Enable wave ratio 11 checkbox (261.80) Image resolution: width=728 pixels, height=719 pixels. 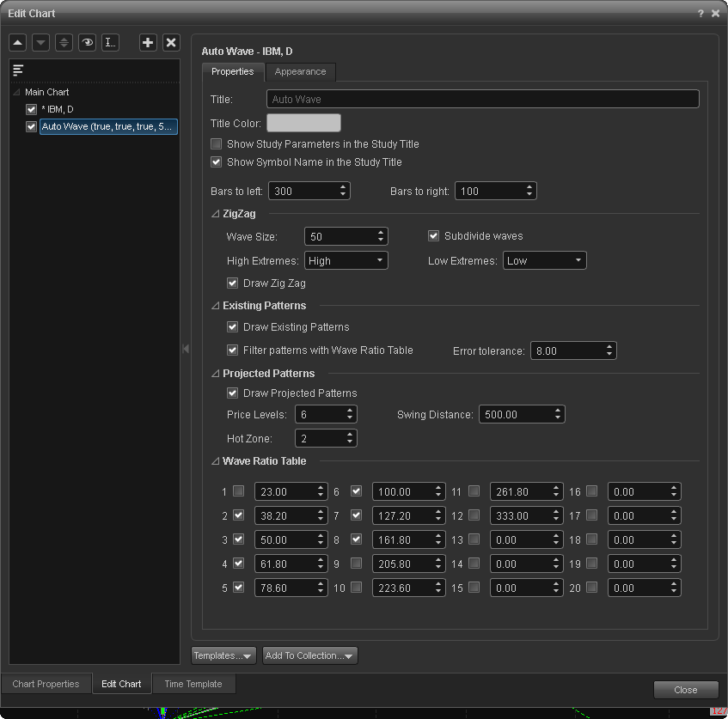click(x=474, y=491)
